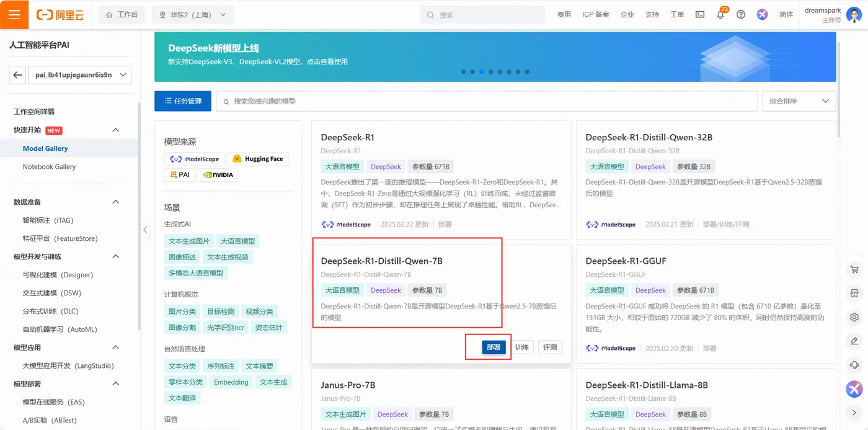Toggle the Embedding filter tag
Image resolution: width=868 pixels, height=430 pixels.
tap(231, 382)
